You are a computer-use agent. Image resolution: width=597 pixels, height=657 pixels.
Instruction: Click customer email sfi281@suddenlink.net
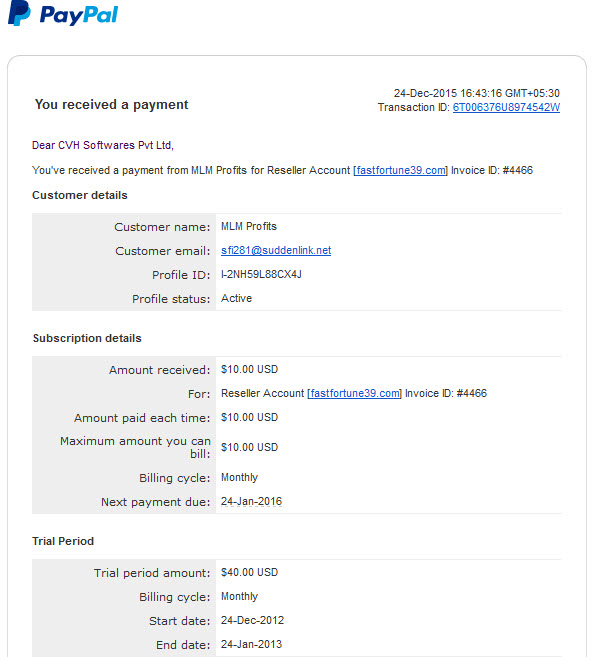point(276,250)
